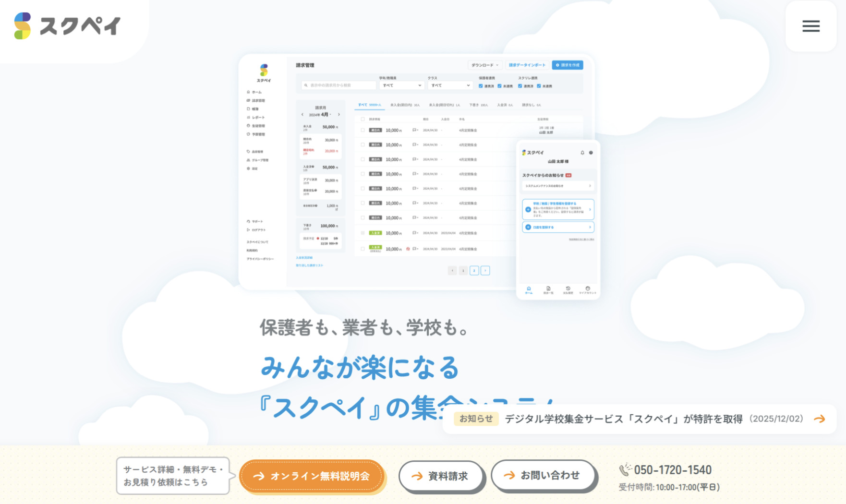Open 設定 in the mockup sidebar
Screen dimensions: 846x504
coord(253,168)
